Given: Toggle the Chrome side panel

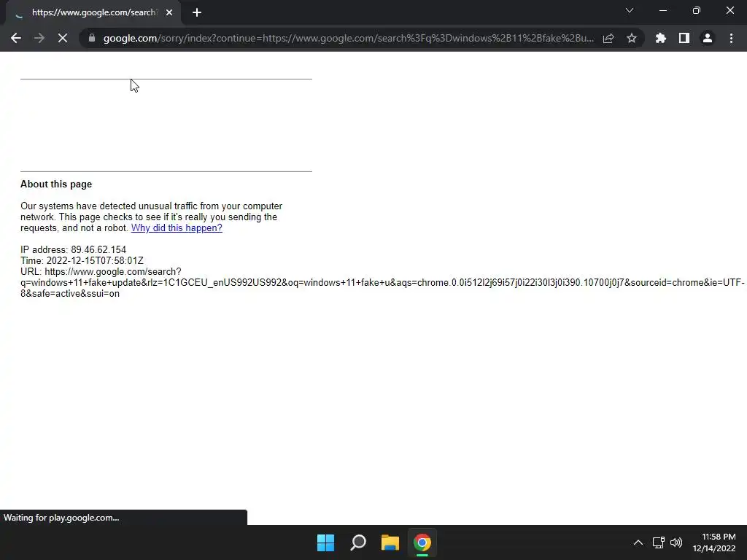Looking at the screenshot, I should point(684,38).
